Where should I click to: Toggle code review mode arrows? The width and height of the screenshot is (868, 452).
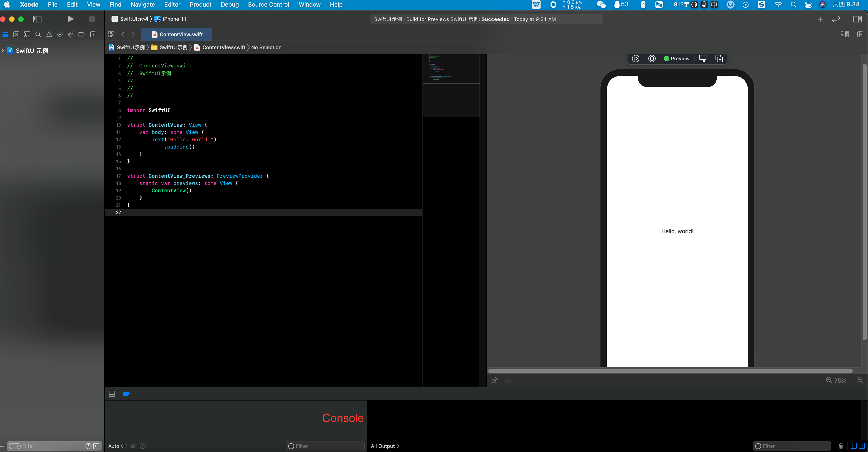point(836,19)
